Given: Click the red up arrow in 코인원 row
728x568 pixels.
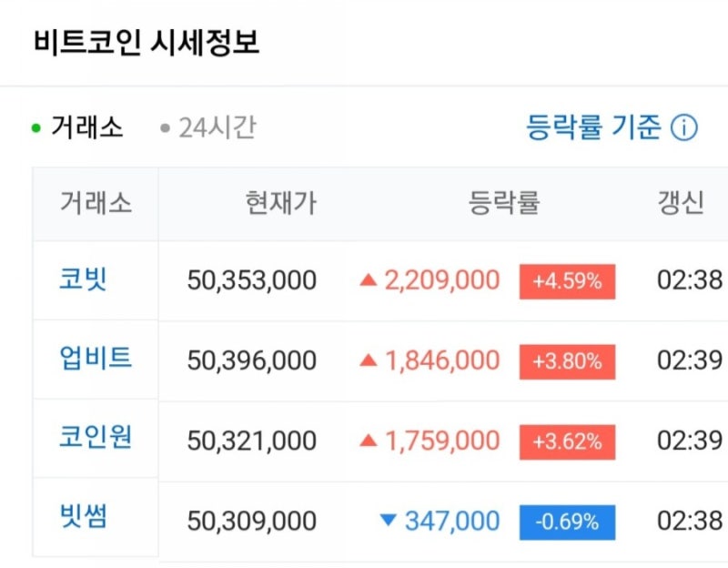Looking at the screenshot, I should [368, 441].
